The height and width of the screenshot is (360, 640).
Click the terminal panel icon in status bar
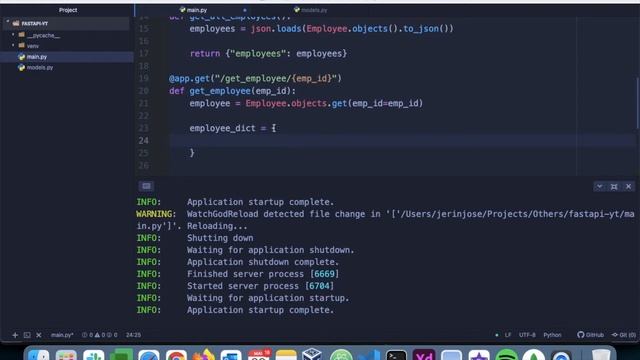(x=27, y=335)
